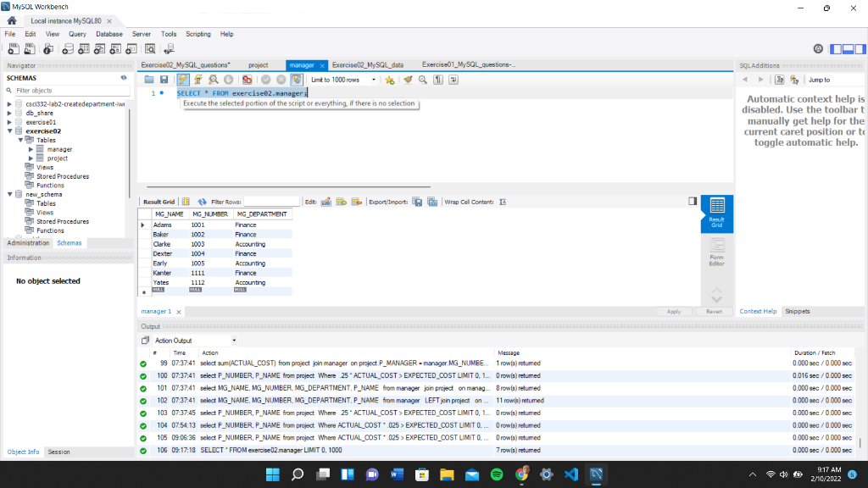The image size is (868, 488).
Task: Open the Session tab
Action: pyautogui.click(x=58, y=452)
